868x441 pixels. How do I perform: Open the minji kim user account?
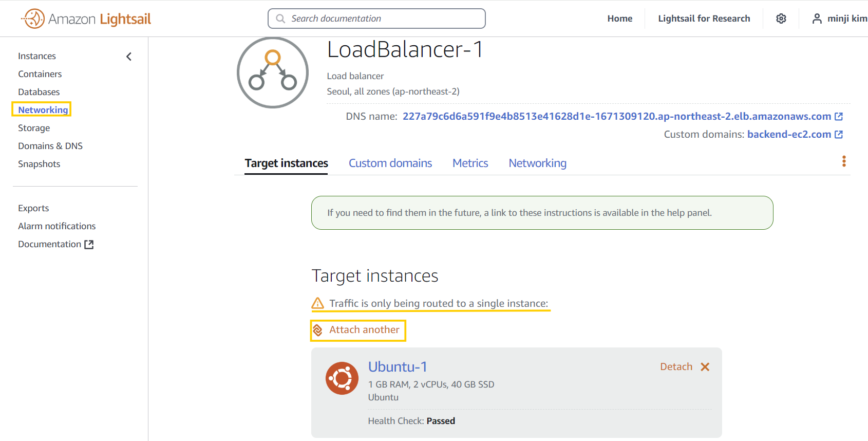(x=839, y=19)
